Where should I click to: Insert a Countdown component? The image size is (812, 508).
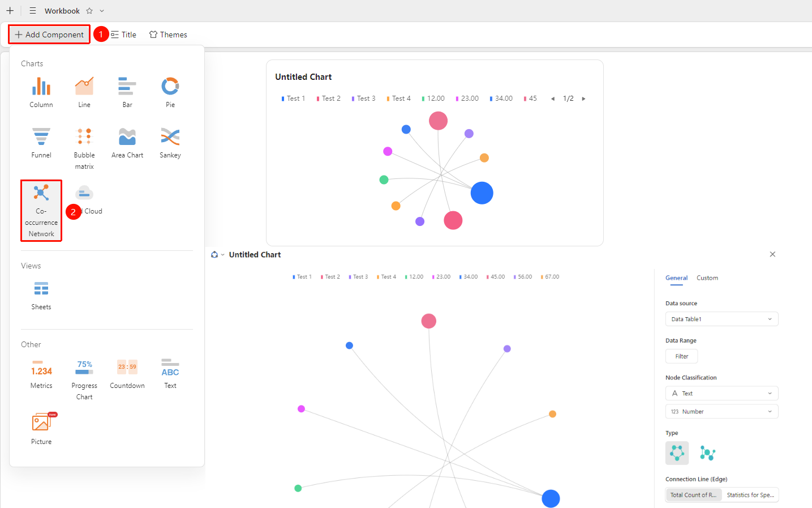(x=127, y=373)
